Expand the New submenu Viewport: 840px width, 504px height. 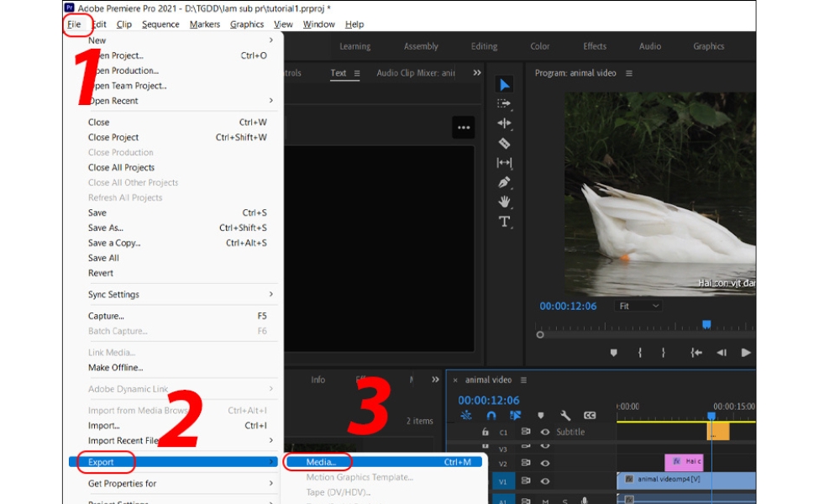point(271,40)
